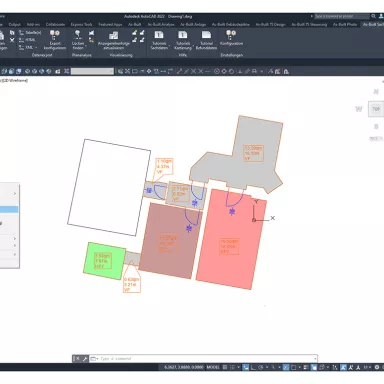Click Anzeigereihenfolge aktualisieren
Screen dimensions: 384x384
[114, 40]
